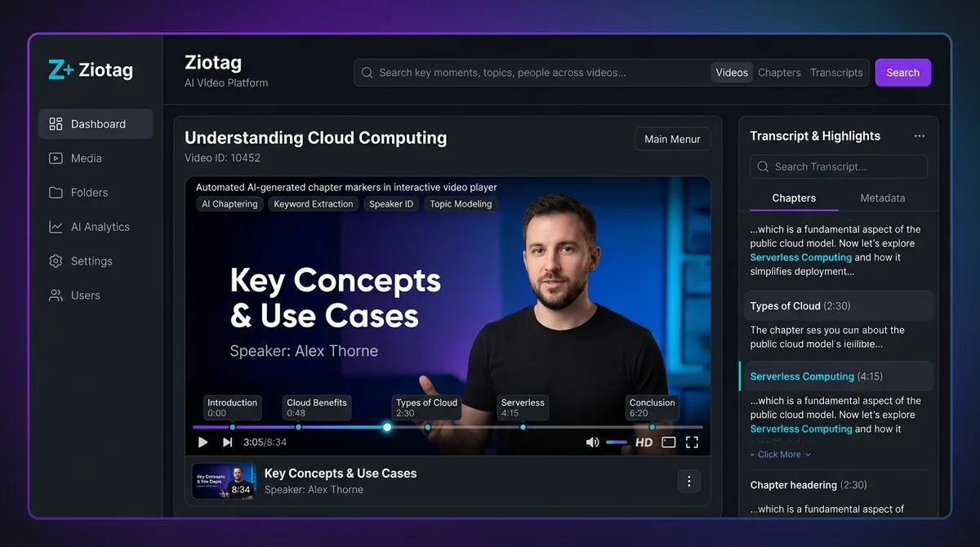Viewport: 980px width, 547px height.
Task: Open Dashboard in the sidebar
Action: coord(96,124)
